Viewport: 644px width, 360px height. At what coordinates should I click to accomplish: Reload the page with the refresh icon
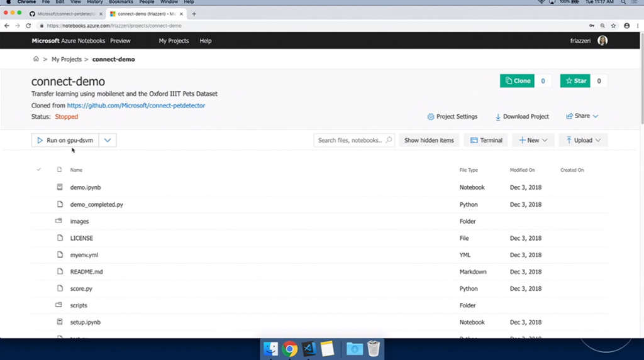(x=28, y=26)
